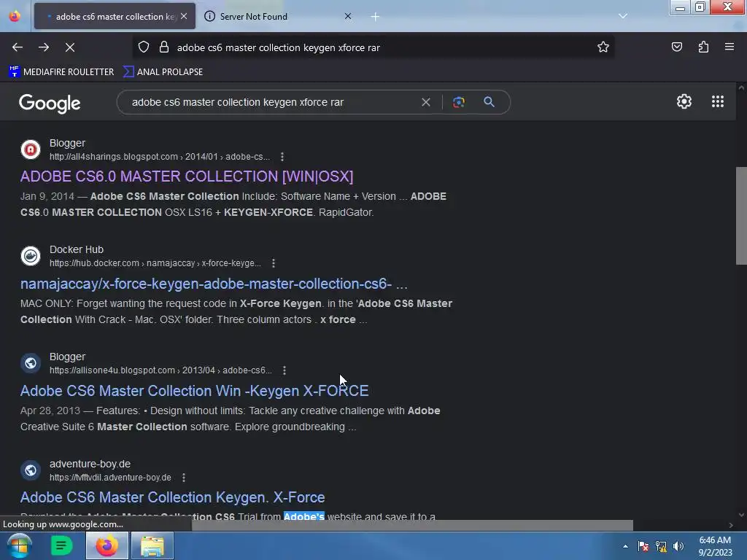Screen dimensions: 747x560
Task: Click the Firefox taskbar button
Action: (x=107, y=545)
